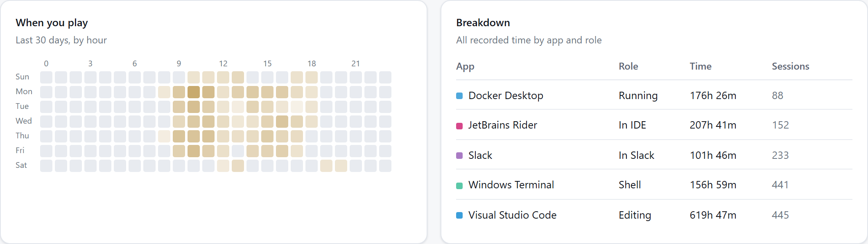This screenshot has height=244, width=868.
Task: Click the Visual Studio Code blue swatch
Action: pos(459,215)
